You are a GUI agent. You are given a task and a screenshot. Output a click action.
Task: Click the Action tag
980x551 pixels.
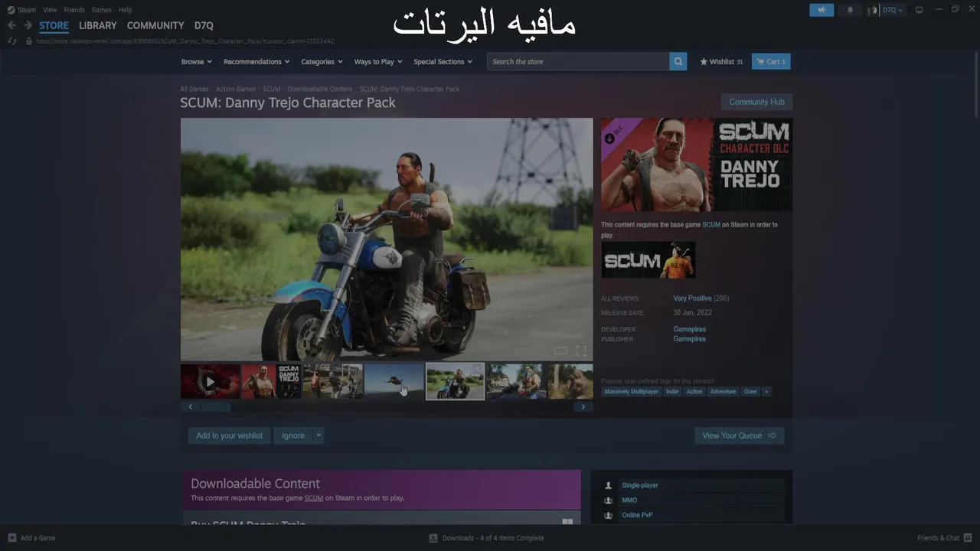coord(694,392)
